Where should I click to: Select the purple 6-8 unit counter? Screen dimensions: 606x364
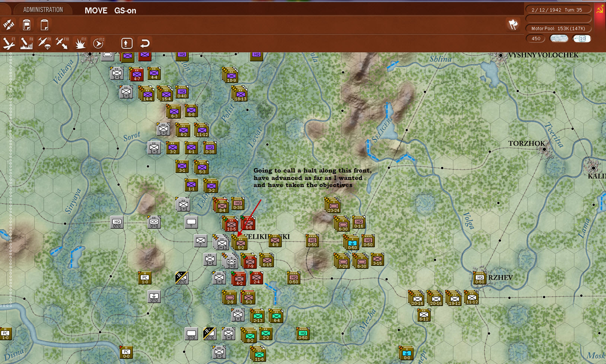(x=191, y=111)
